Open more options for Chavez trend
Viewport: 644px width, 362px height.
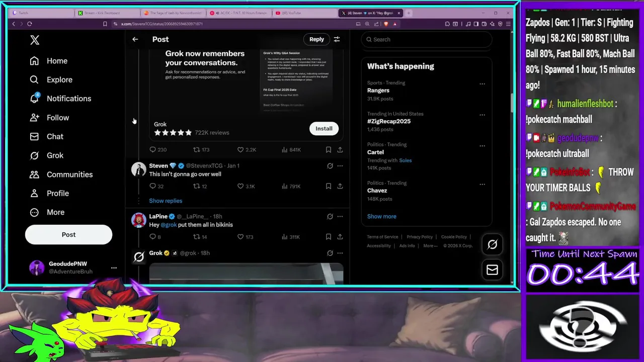482,184
